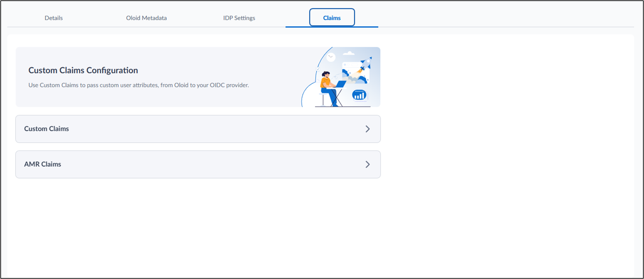Switch to the Details tab
The height and width of the screenshot is (279, 644).
[54, 18]
